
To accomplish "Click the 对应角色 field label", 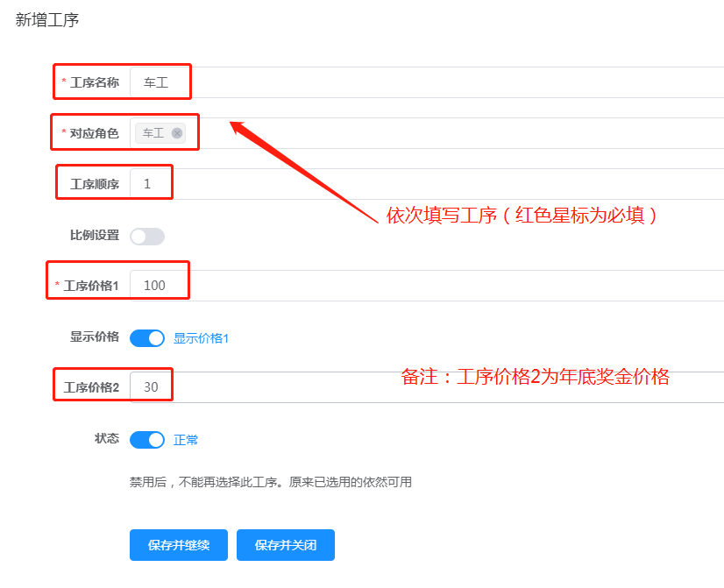I will click(95, 133).
